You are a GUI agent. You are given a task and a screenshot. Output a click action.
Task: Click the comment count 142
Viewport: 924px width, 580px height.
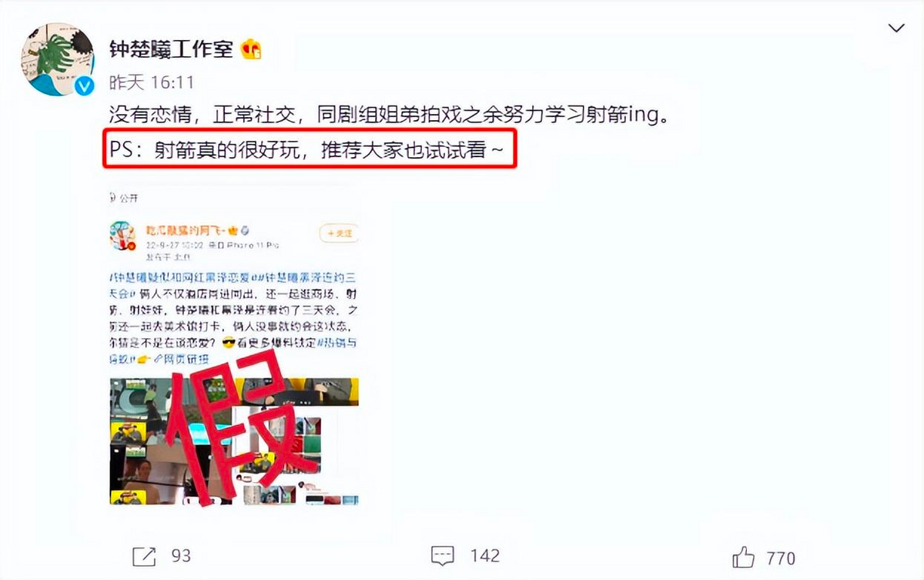click(485, 555)
